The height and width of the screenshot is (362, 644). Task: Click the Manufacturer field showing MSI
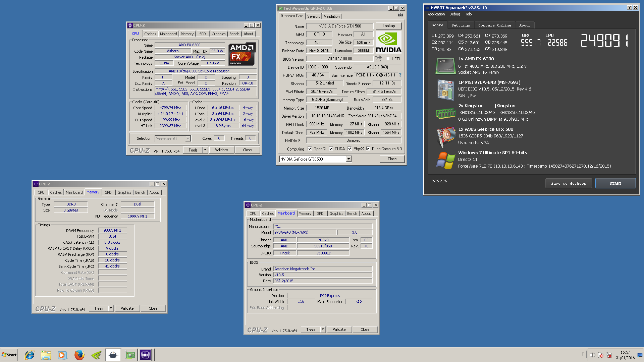(323, 227)
